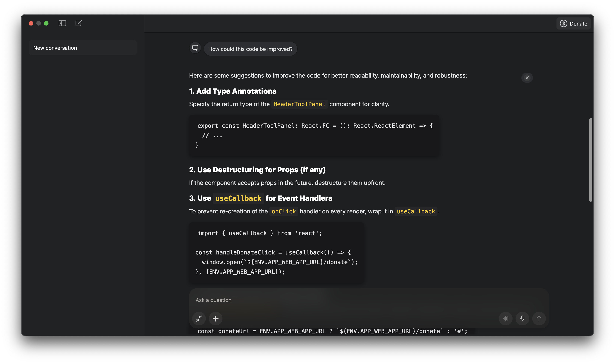Click the '}, [ENV.APP_WEB_APP_URL]);' code line
The width and height of the screenshot is (615, 364).
(x=240, y=271)
